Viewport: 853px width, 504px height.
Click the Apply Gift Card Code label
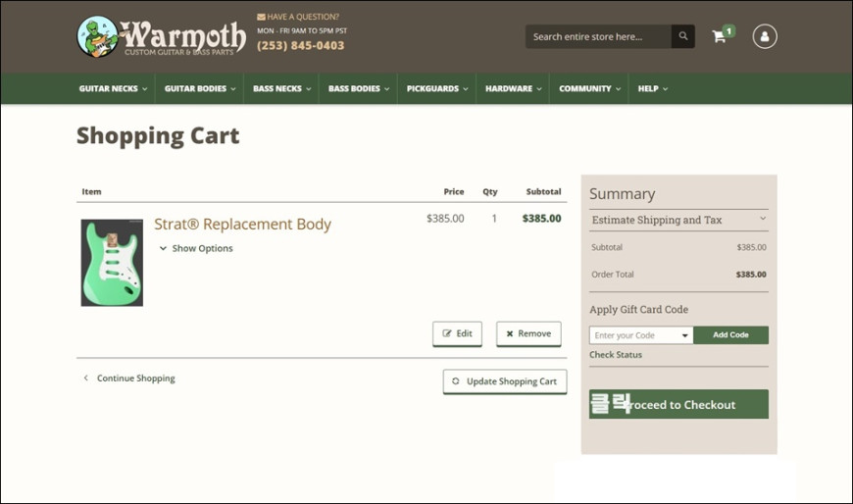pyautogui.click(x=638, y=310)
